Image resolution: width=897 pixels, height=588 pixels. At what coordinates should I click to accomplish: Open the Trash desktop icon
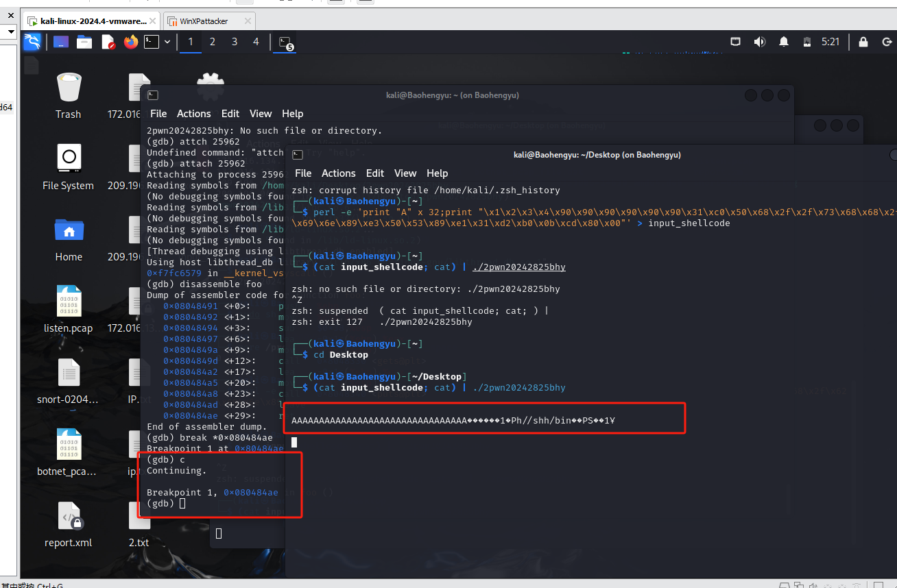point(69,96)
